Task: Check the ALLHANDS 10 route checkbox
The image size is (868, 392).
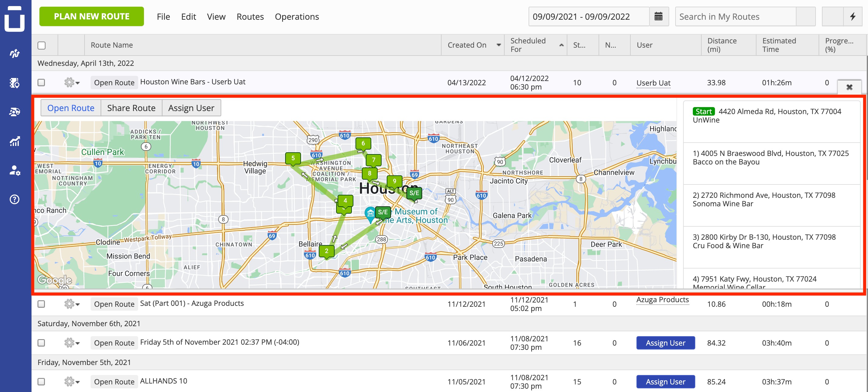Action: click(41, 382)
